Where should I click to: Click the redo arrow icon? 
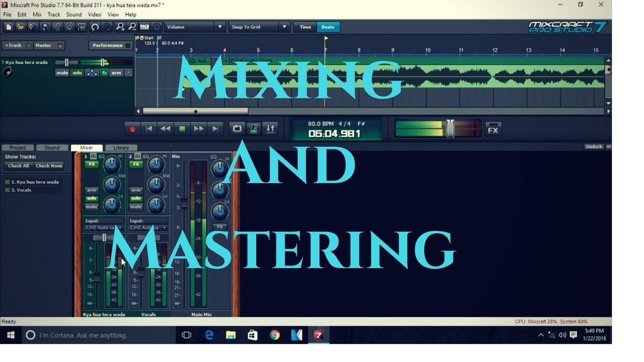pyautogui.click(x=107, y=27)
